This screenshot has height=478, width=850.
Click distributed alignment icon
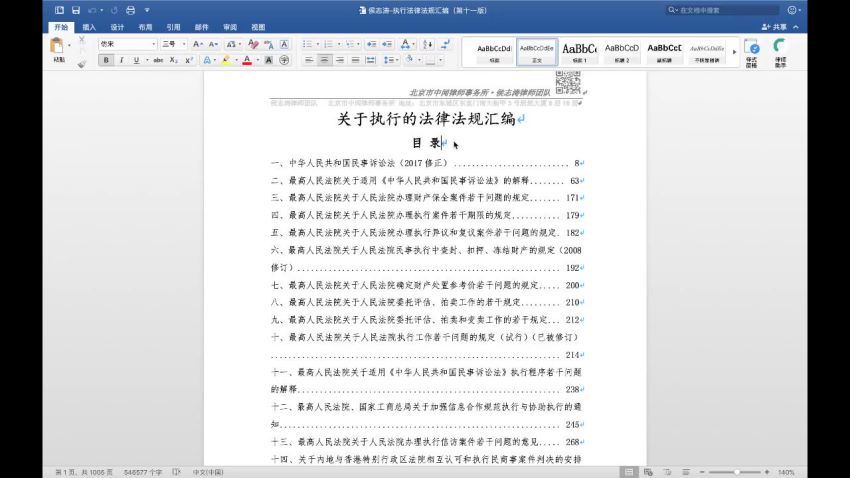point(371,60)
